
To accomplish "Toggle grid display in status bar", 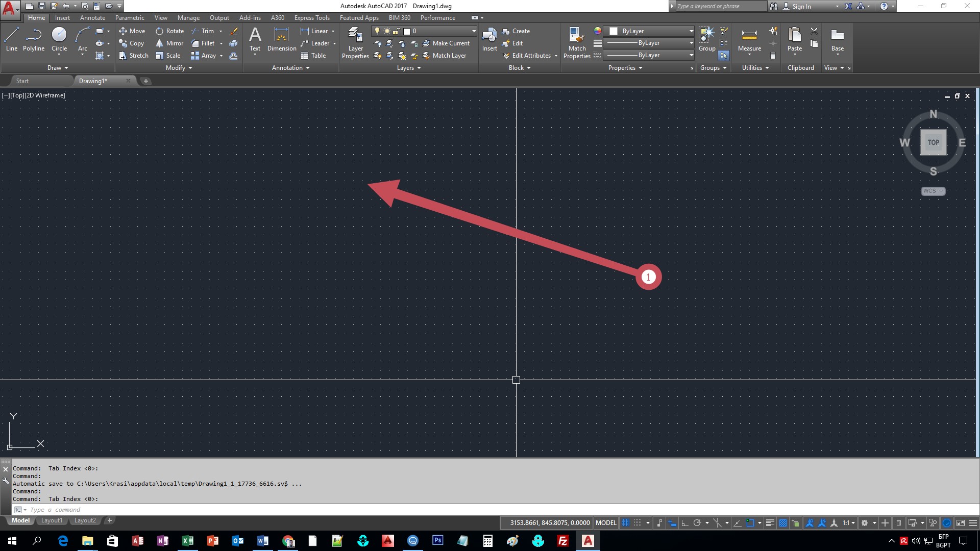I will point(626,523).
